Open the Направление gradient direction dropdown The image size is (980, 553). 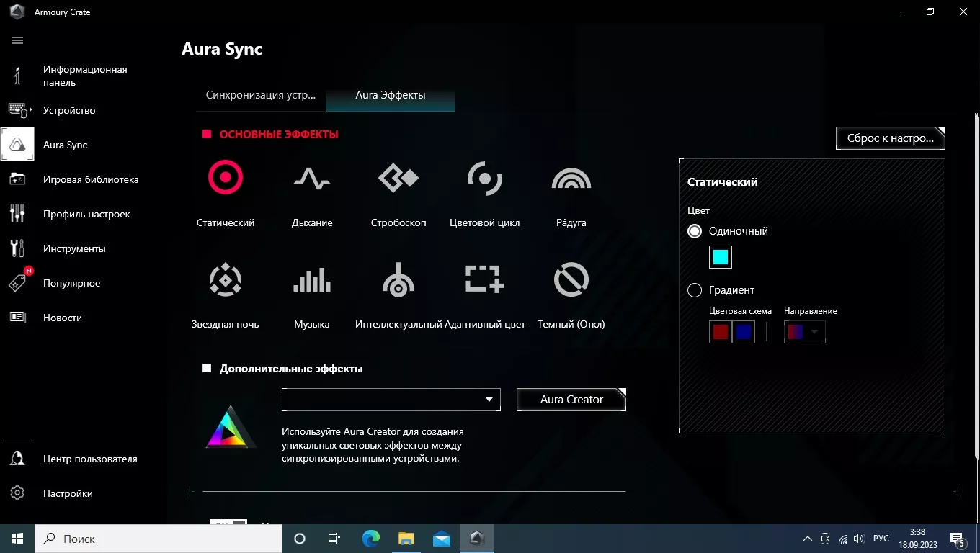tap(804, 332)
